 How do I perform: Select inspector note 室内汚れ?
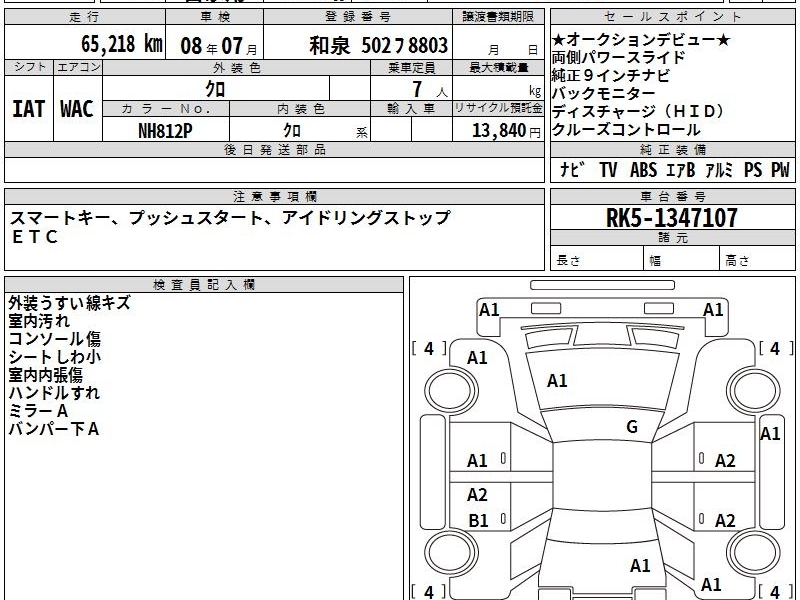click(x=39, y=321)
